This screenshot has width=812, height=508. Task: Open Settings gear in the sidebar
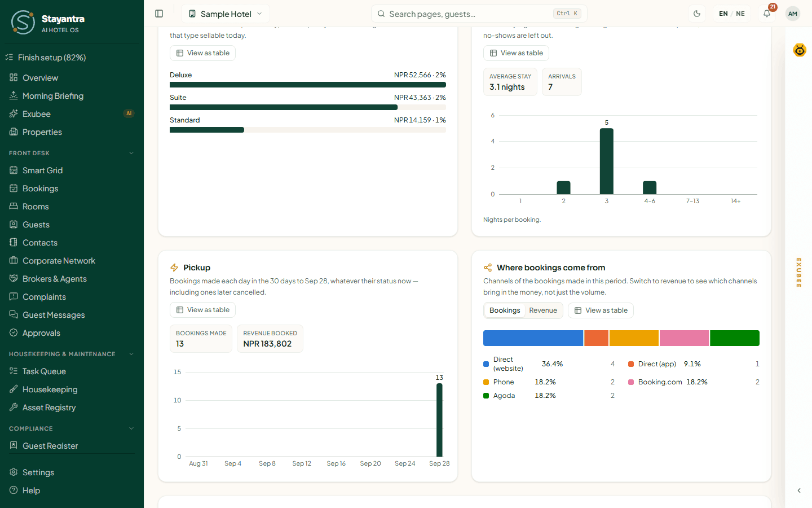(x=14, y=472)
